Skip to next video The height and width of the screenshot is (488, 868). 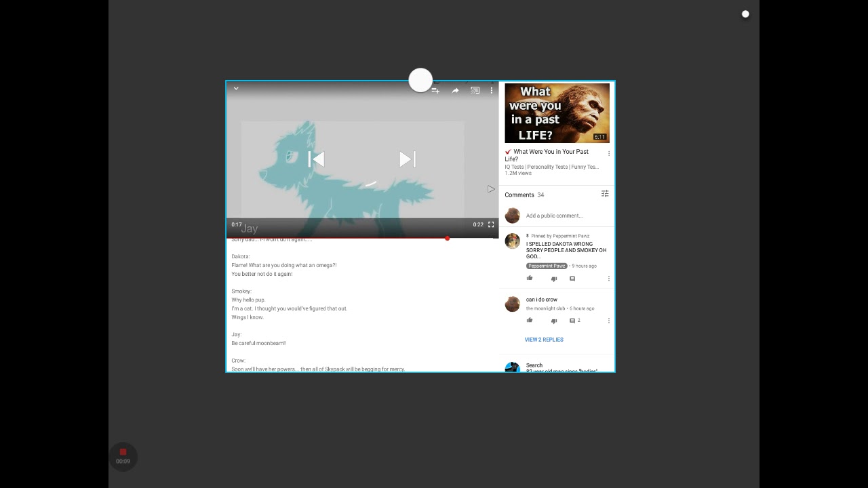click(408, 159)
